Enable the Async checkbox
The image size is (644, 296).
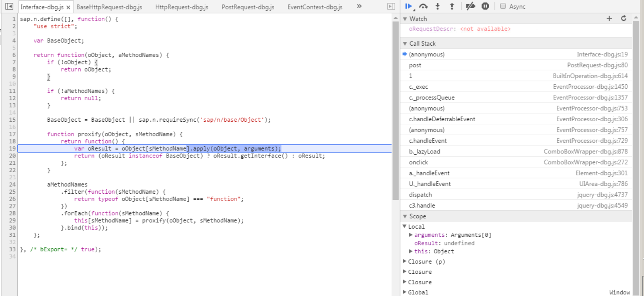[503, 6]
